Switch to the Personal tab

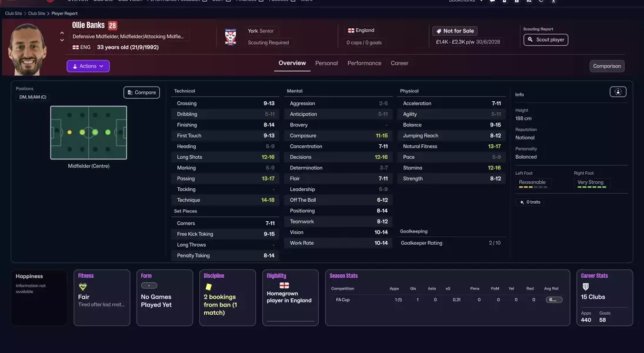coord(326,63)
